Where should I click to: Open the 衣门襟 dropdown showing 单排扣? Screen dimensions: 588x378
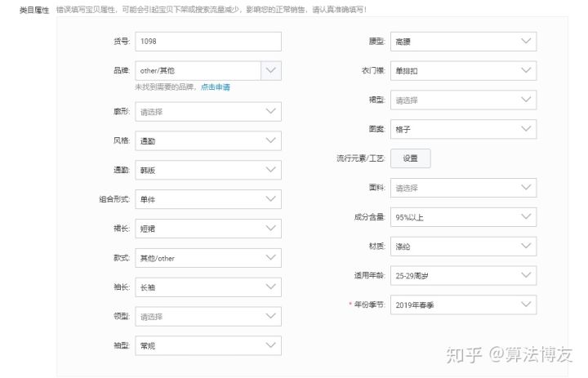click(463, 71)
